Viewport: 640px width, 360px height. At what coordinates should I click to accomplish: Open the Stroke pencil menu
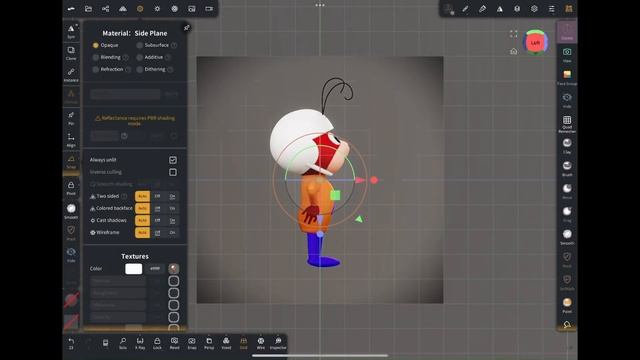tap(465, 9)
